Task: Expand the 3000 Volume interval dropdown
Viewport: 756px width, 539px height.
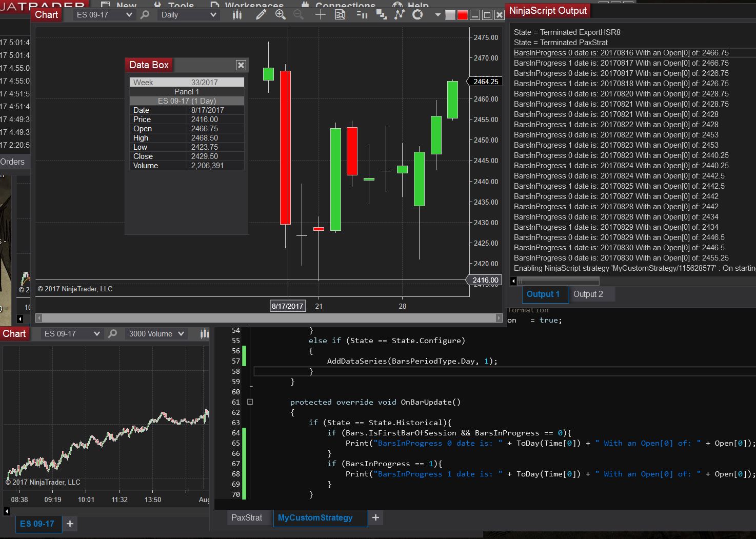Action: click(x=156, y=334)
